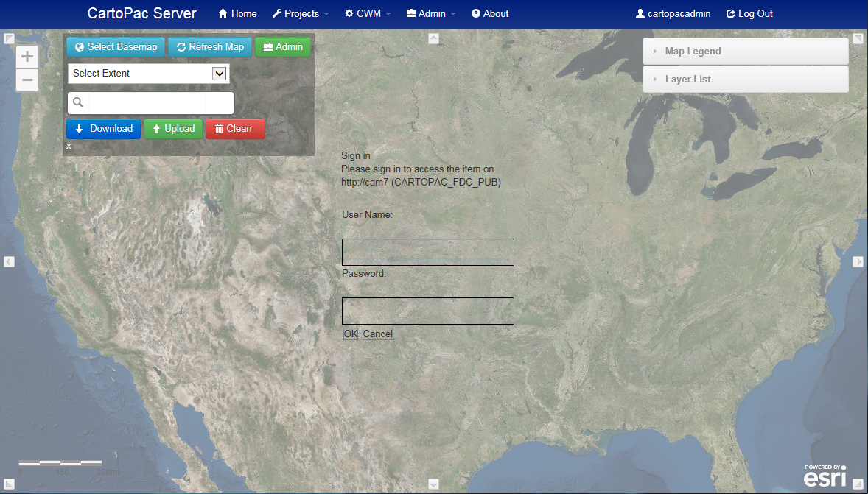The image size is (868, 494).
Task: Expand the Map Legend panel
Action: 745,52
